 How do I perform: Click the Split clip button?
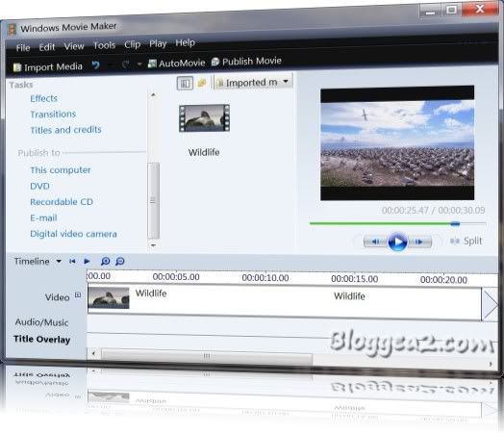(466, 242)
